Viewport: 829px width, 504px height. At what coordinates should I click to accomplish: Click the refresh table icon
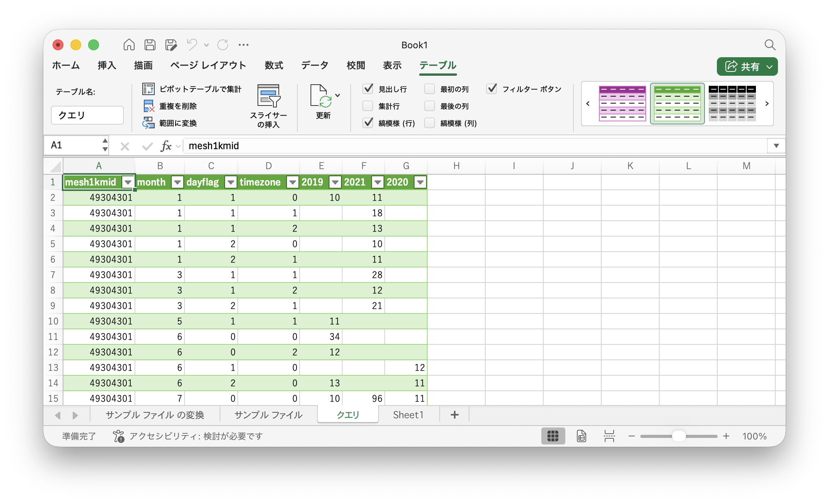(321, 97)
